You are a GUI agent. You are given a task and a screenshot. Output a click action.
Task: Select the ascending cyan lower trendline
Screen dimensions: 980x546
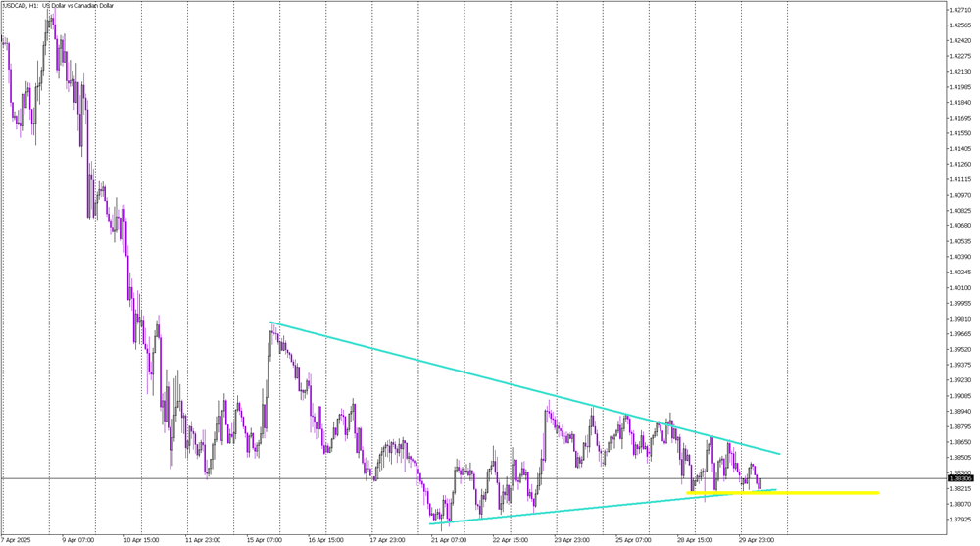pyautogui.click(x=603, y=507)
